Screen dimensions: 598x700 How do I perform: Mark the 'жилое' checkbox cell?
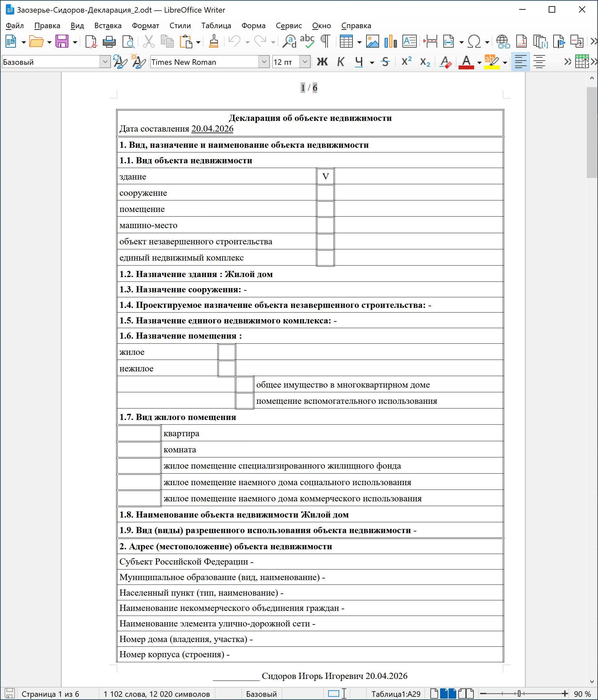226,352
